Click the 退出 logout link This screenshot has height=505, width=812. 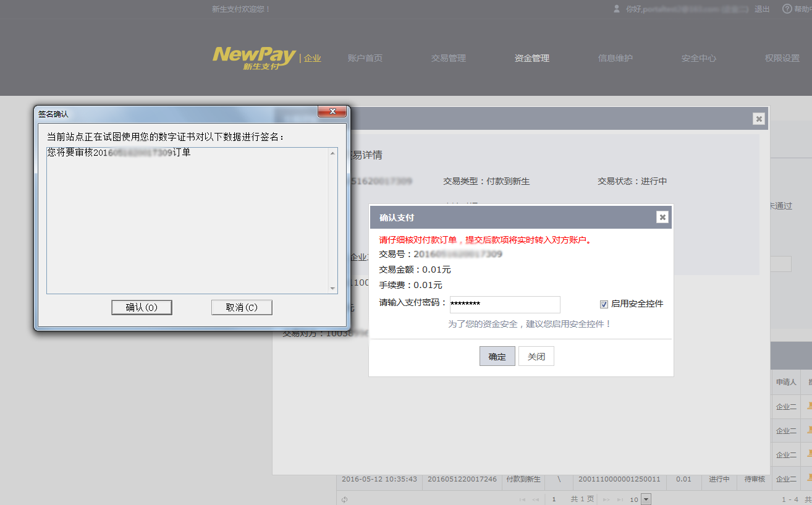(763, 9)
